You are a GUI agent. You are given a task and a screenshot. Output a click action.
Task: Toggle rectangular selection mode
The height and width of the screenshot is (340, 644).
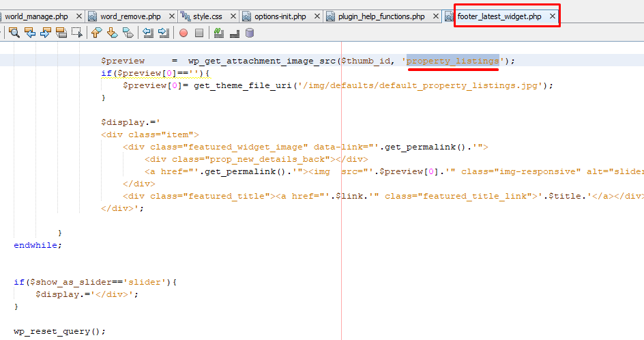77,33
